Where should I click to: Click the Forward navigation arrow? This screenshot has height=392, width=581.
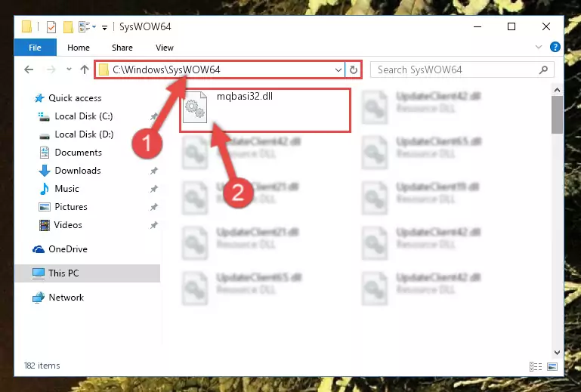tap(51, 69)
